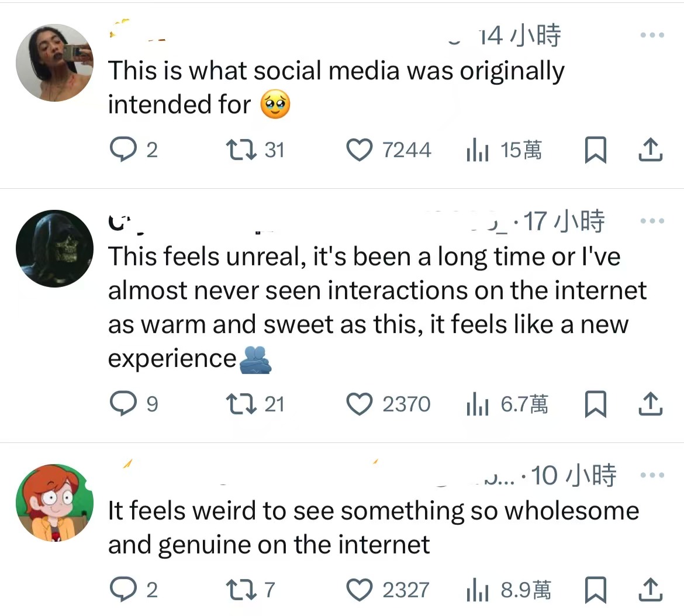Bookmark the "social media was originally" tweet

(595, 151)
